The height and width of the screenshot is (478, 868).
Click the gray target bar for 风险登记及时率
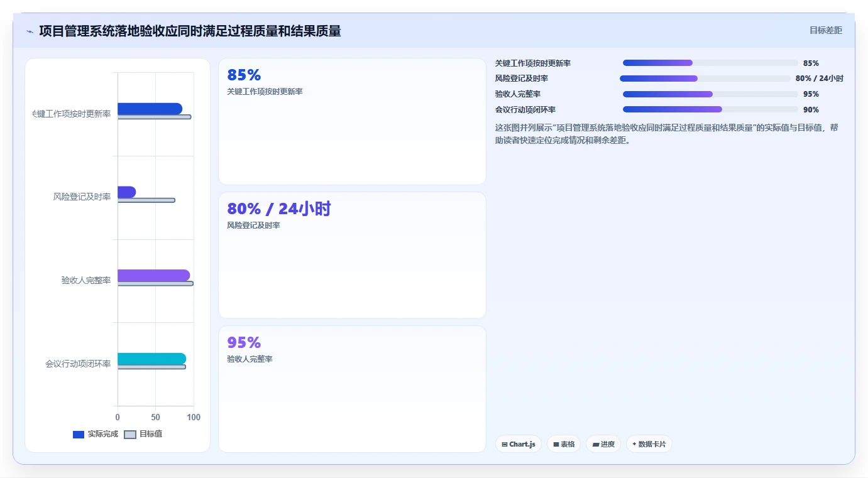[x=146, y=200]
